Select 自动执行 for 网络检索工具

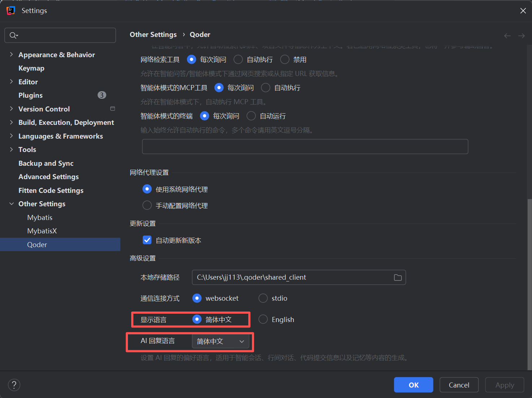pyautogui.click(x=238, y=59)
